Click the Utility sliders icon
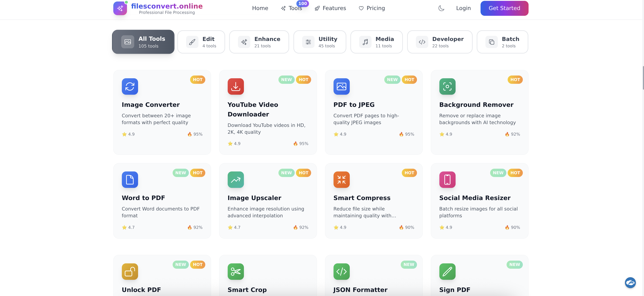The image size is (644, 296). (308, 42)
